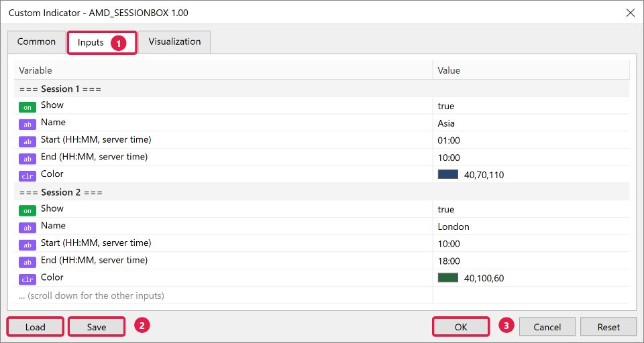The height and width of the screenshot is (343, 644).
Task: Click the '40,70,110' color value text
Action: [x=484, y=176]
